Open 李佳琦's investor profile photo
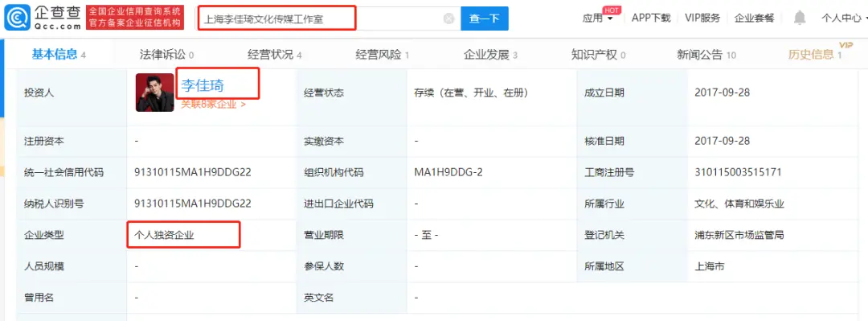868x321 pixels. [155, 93]
